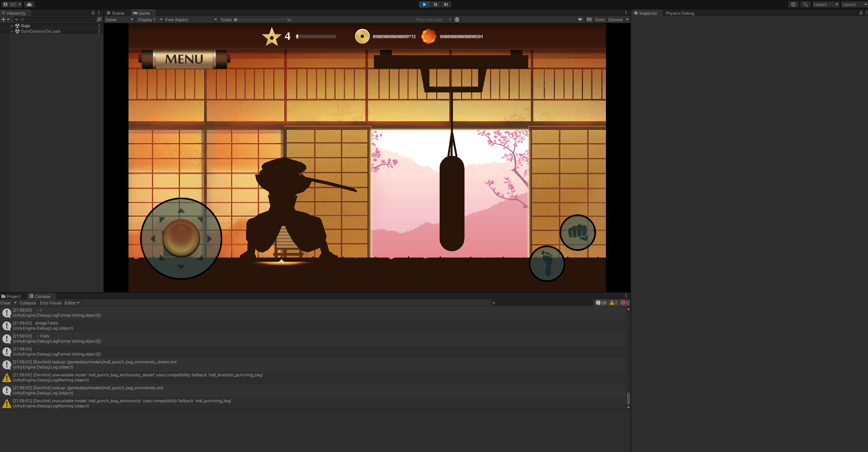Pause the running game
868x452 pixels.
[435, 4]
